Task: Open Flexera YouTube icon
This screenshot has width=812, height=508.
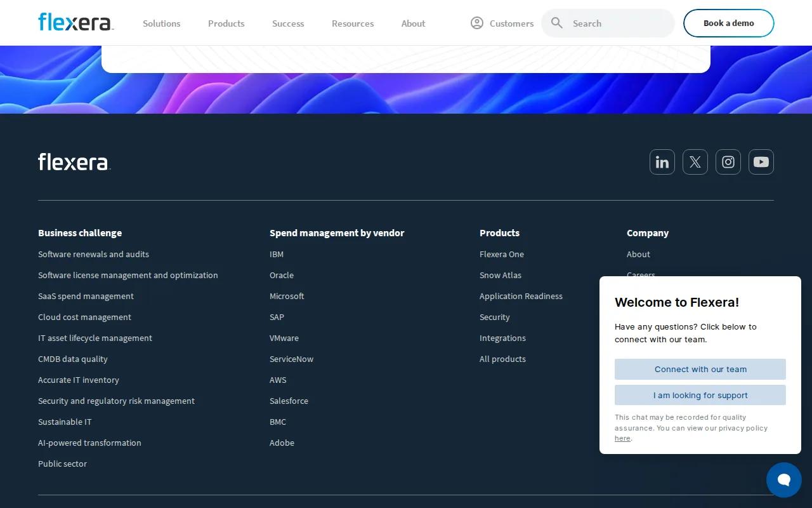Action: (x=761, y=162)
